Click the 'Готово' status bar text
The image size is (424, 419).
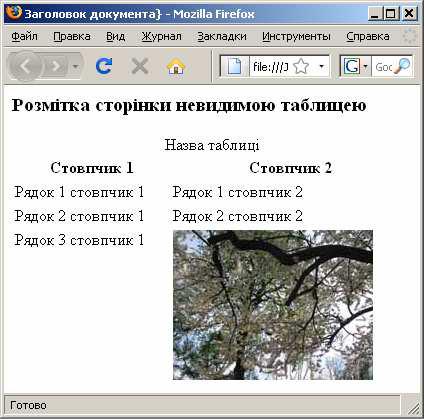28,405
